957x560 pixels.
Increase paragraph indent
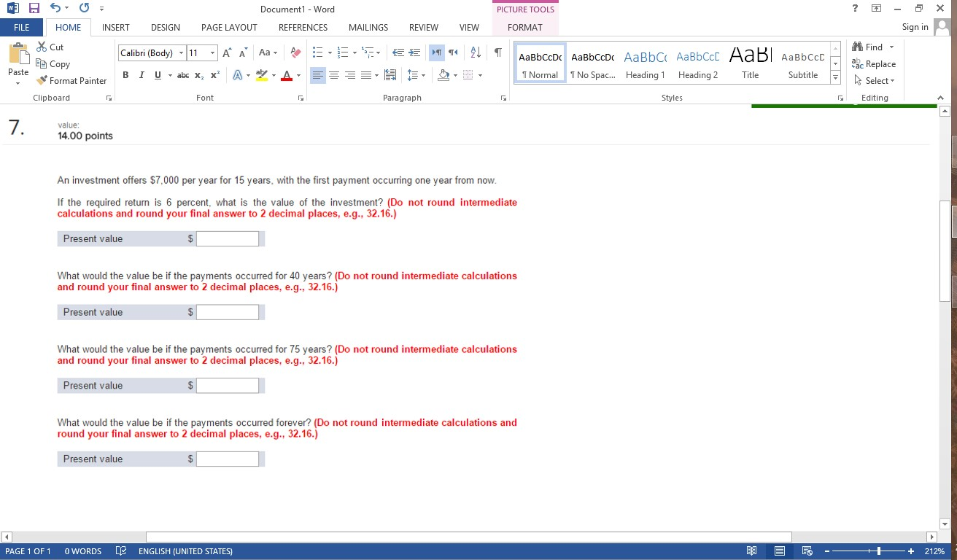(x=413, y=52)
